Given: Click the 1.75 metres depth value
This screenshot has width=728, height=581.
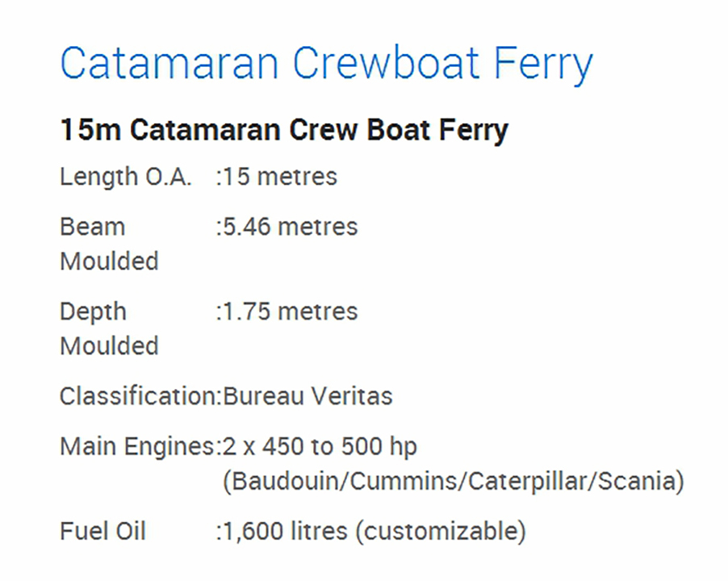Looking at the screenshot, I should (290, 311).
